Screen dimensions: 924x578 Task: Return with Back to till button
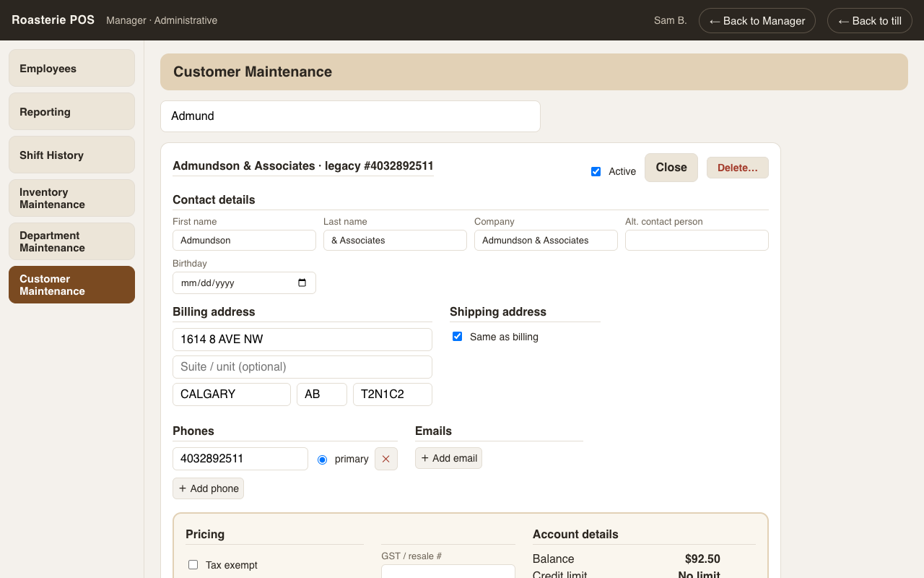pos(870,20)
